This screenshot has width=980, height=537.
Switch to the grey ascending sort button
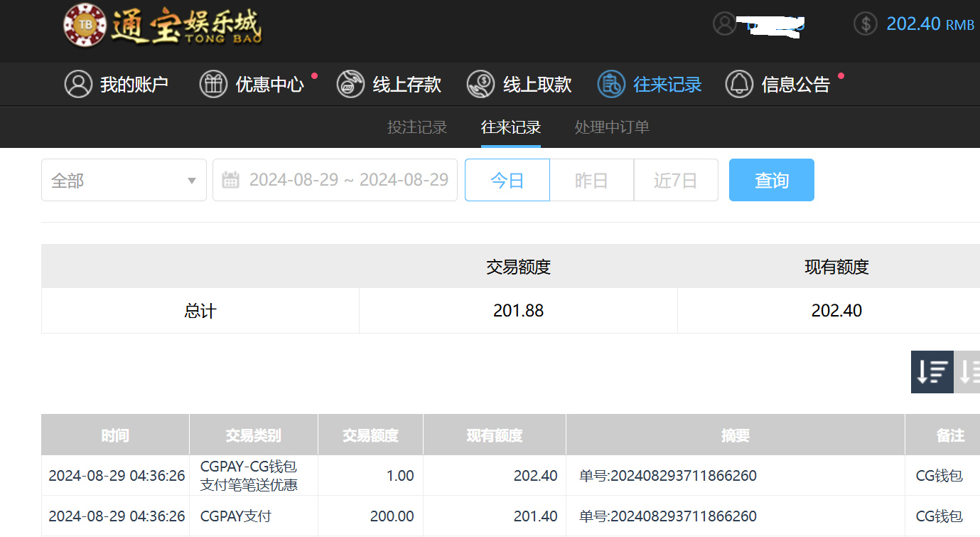pyautogui.click(x=968, y=371)
